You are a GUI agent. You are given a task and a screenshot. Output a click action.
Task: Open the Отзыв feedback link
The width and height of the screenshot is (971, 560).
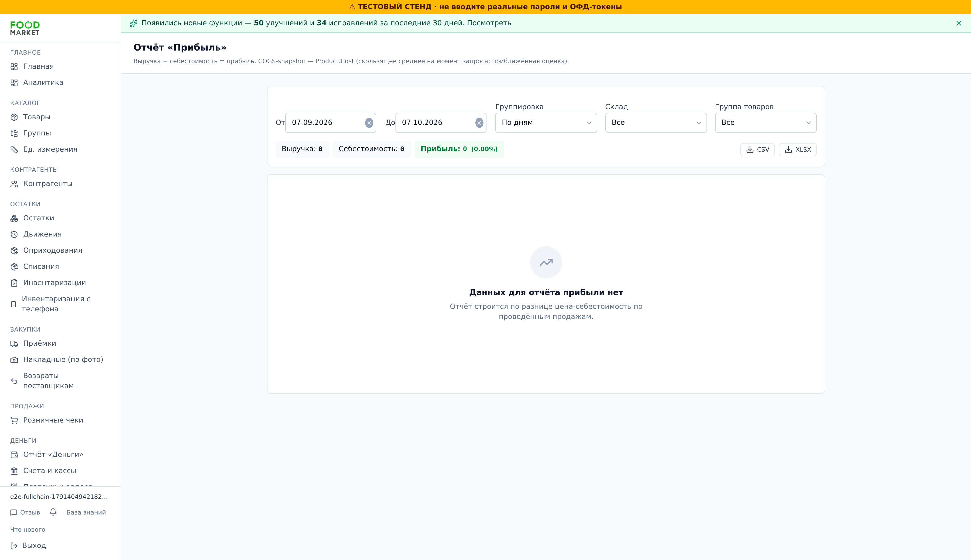pos(25,512)
